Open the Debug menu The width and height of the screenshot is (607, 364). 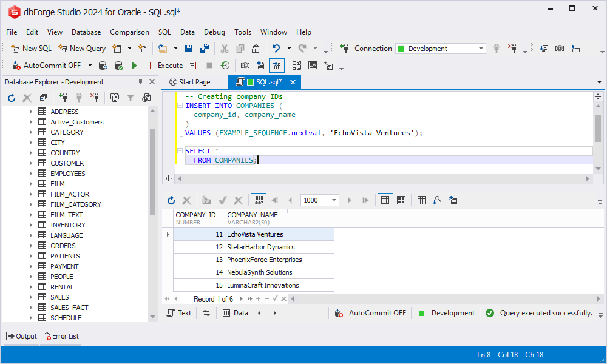click(x=214, y=32)
